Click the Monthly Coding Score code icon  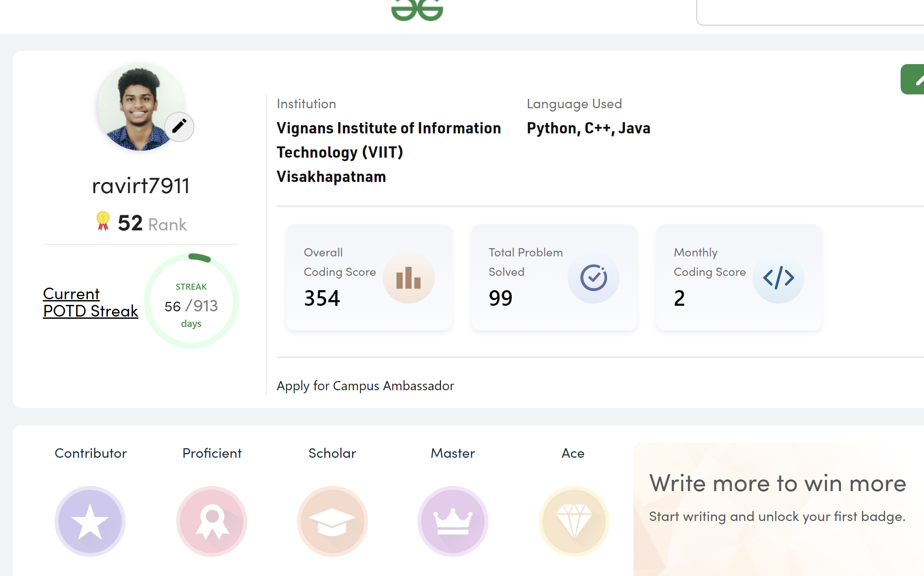click(779, 278)
